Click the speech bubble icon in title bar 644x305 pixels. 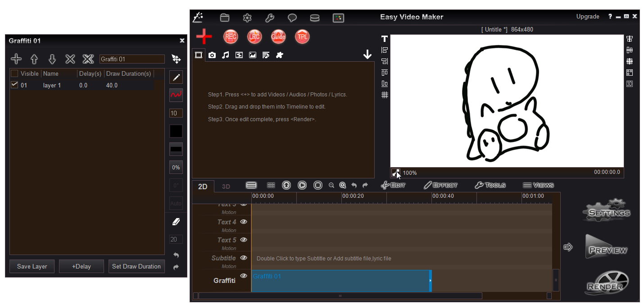pyautogui.click(x=292, y=18)
